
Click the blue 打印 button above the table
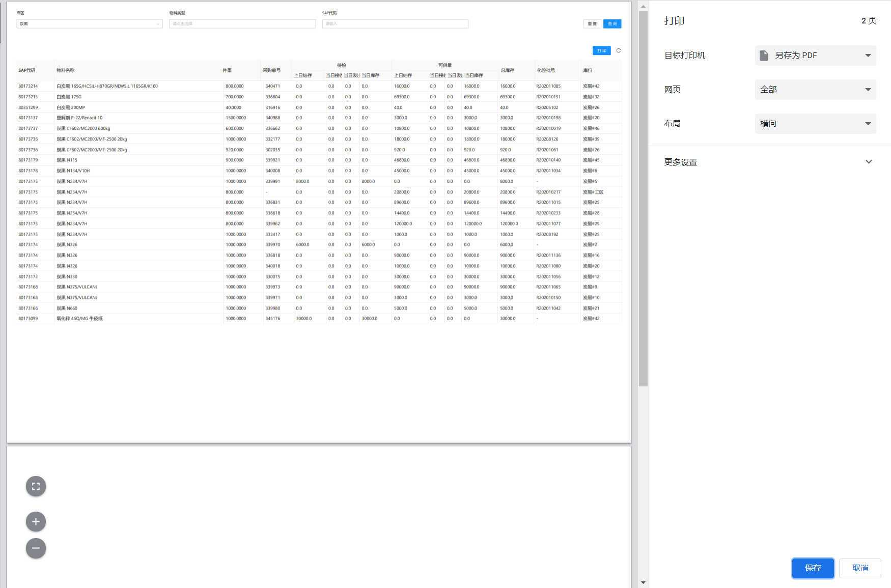(x=602, y=50)
